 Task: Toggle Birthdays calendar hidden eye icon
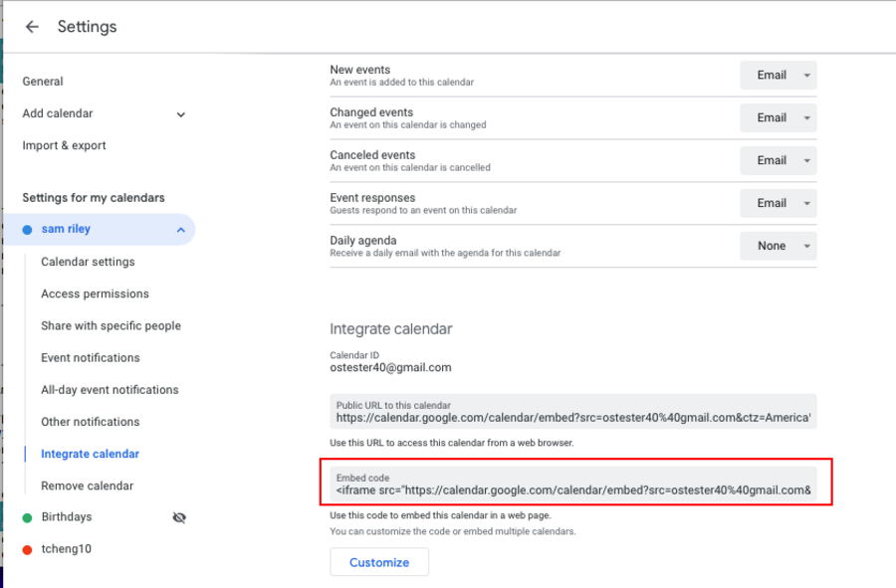click(x=179, y=517)
